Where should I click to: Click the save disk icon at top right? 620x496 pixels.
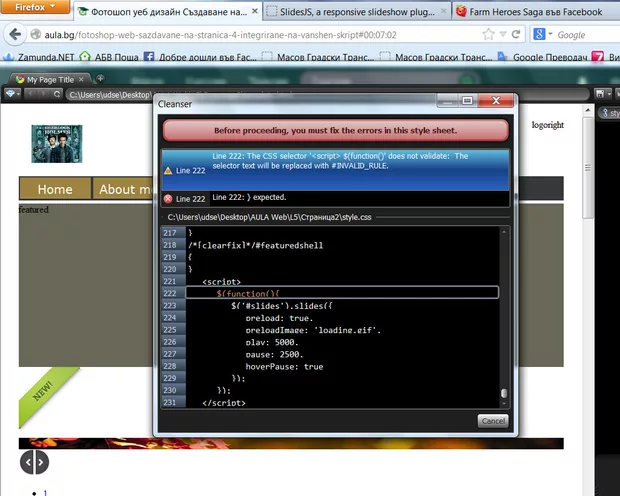click(600, 94)
